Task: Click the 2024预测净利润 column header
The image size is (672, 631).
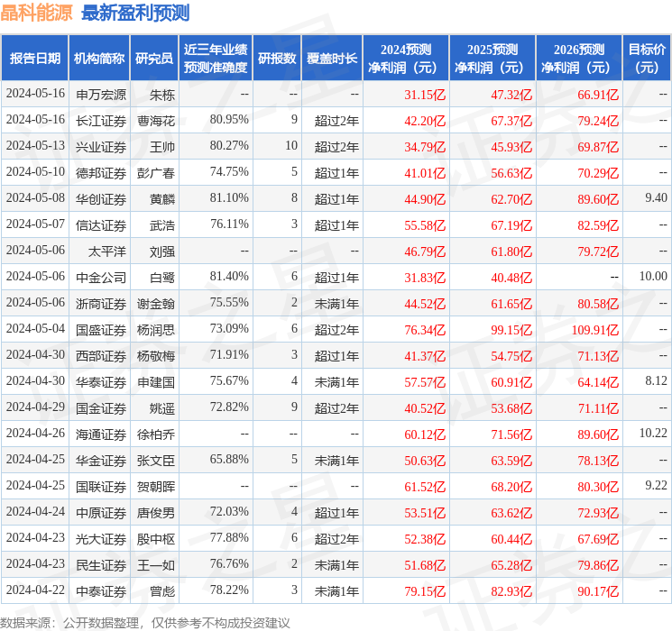Action: (x=406, y=58)
